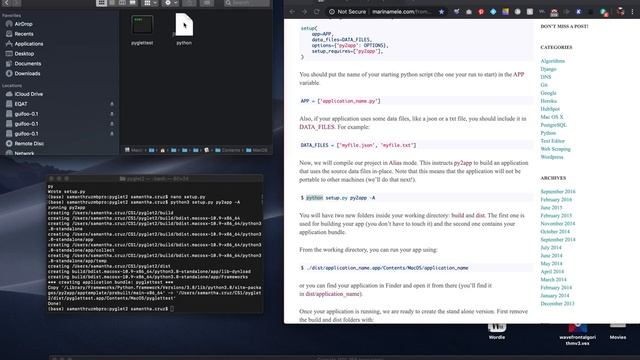
Task: Open April 2014 archive link
Action: [552, 271]
